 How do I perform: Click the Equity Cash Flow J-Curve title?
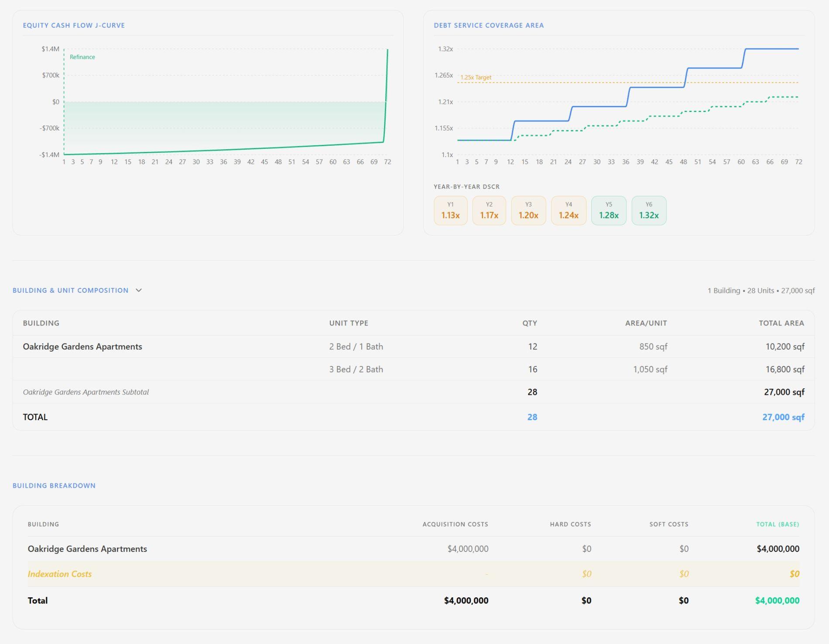(x=74, y=25)
